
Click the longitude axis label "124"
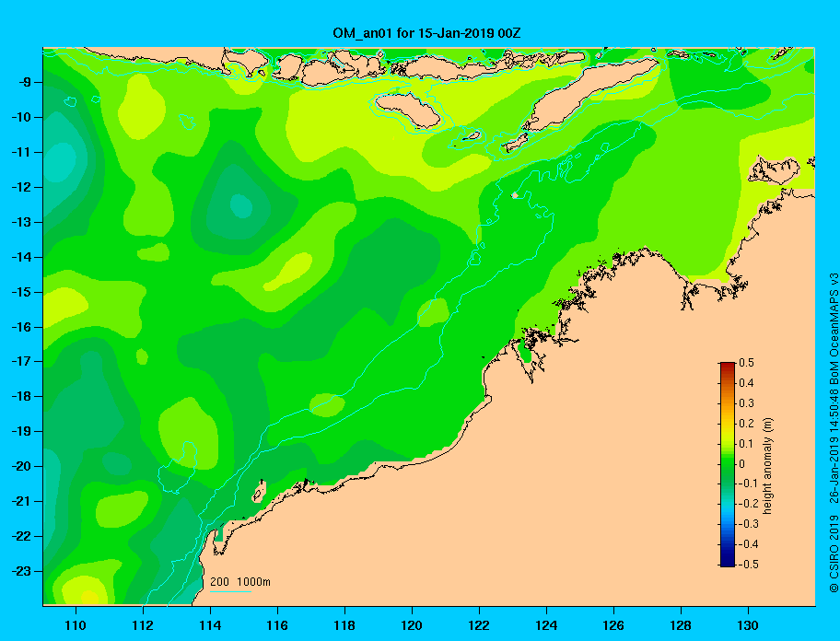[x=546, y=625]
